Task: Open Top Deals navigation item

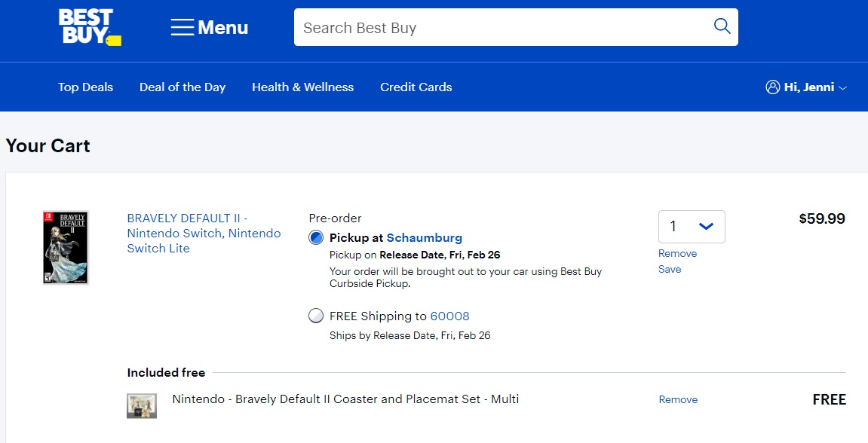Action: [x=85, y=87]
